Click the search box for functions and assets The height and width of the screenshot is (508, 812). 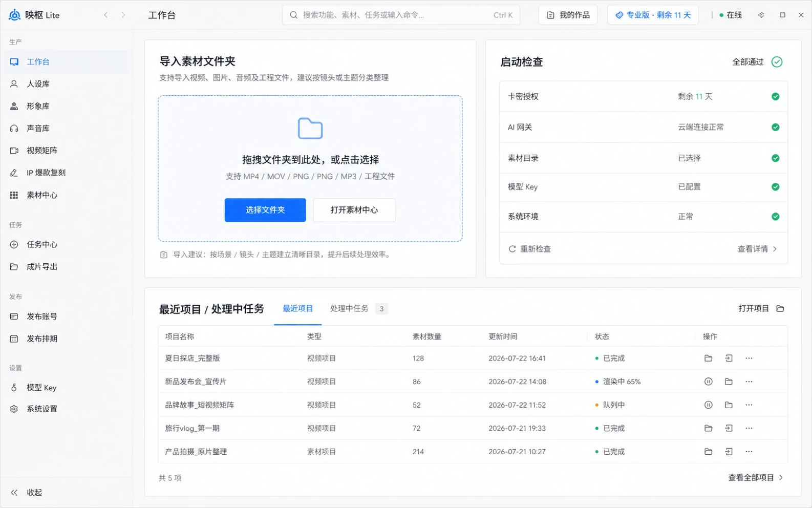point(401,15)
